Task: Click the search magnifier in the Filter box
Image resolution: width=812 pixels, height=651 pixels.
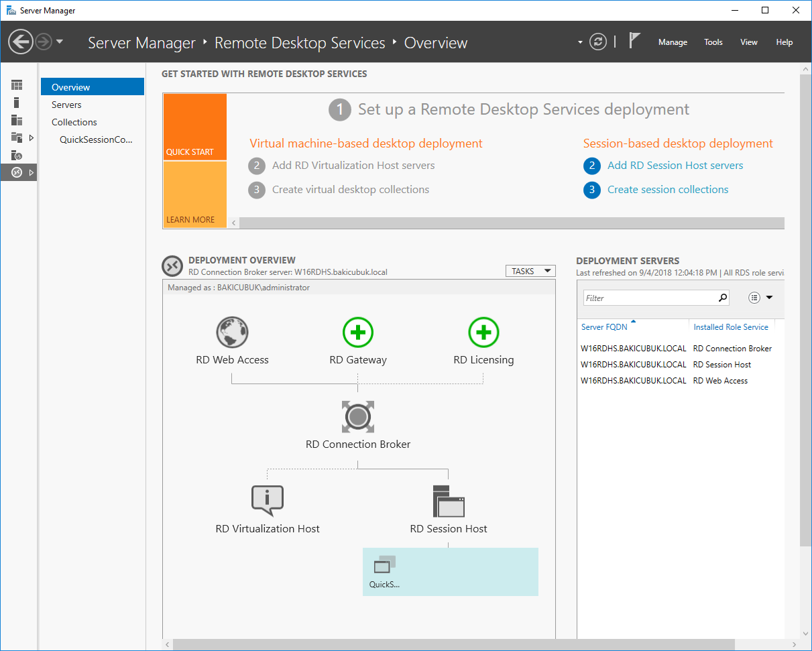Action: click(723, 298)
